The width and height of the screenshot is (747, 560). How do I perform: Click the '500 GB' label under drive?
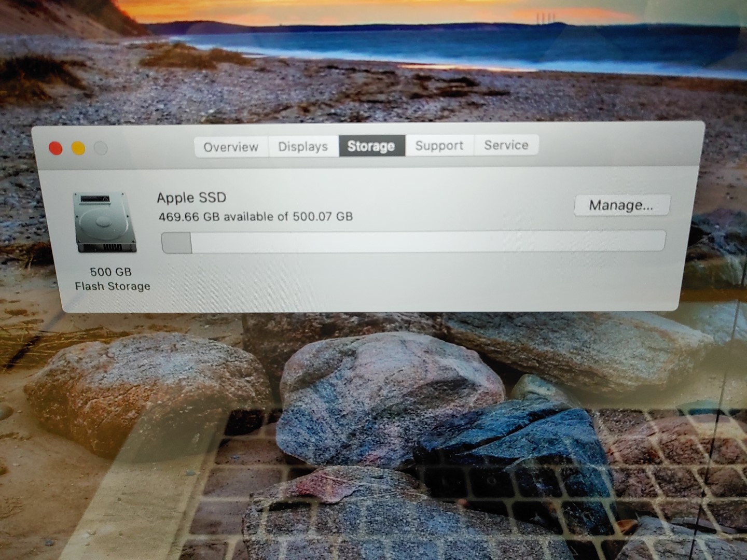tap(111, 272)
